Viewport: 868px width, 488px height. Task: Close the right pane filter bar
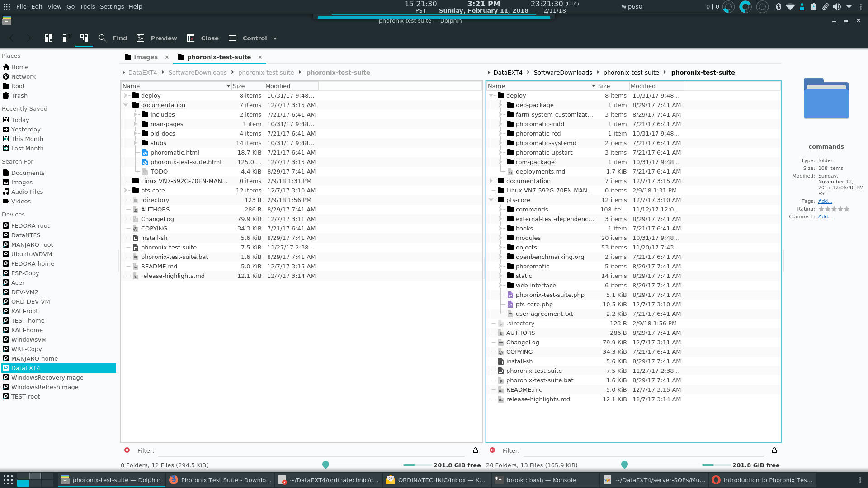click(492, 450)
